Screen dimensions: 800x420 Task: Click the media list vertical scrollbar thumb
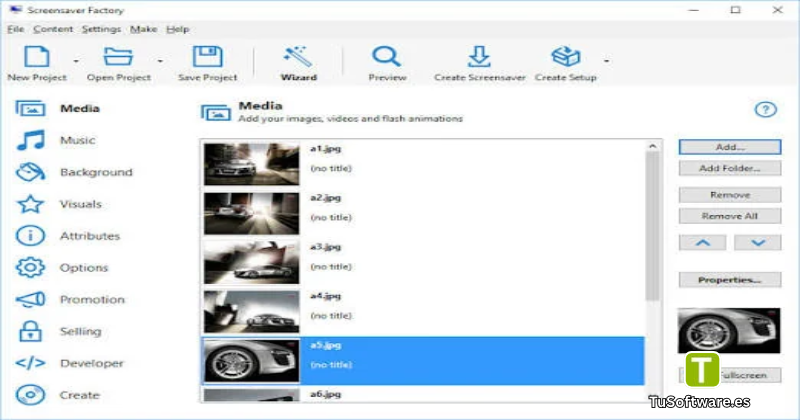[x=653, y=226]
